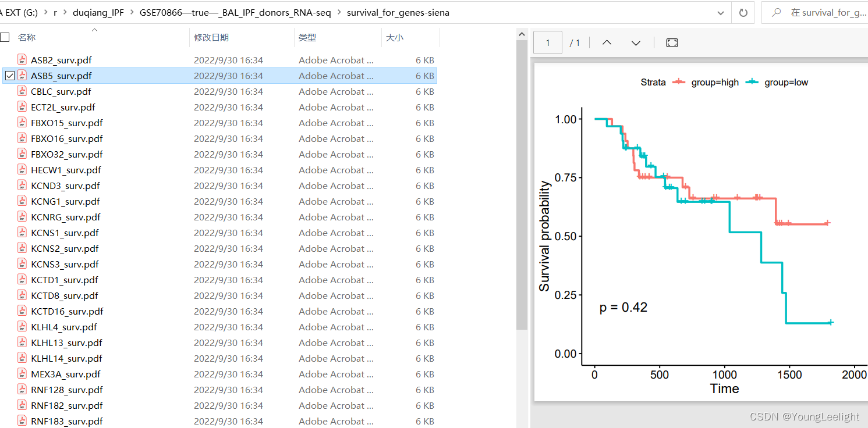Go to EXT (G:) drive breadcrumb
The image size is (868, 428).
point(19,12)
